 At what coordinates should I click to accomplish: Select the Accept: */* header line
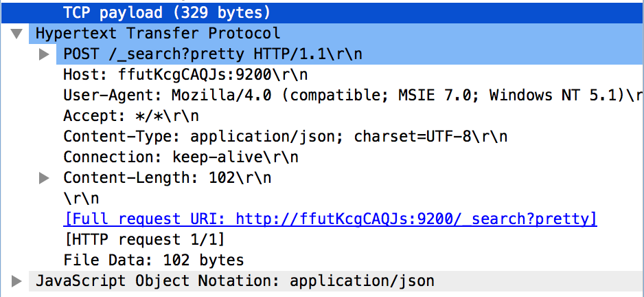(130, 116)
